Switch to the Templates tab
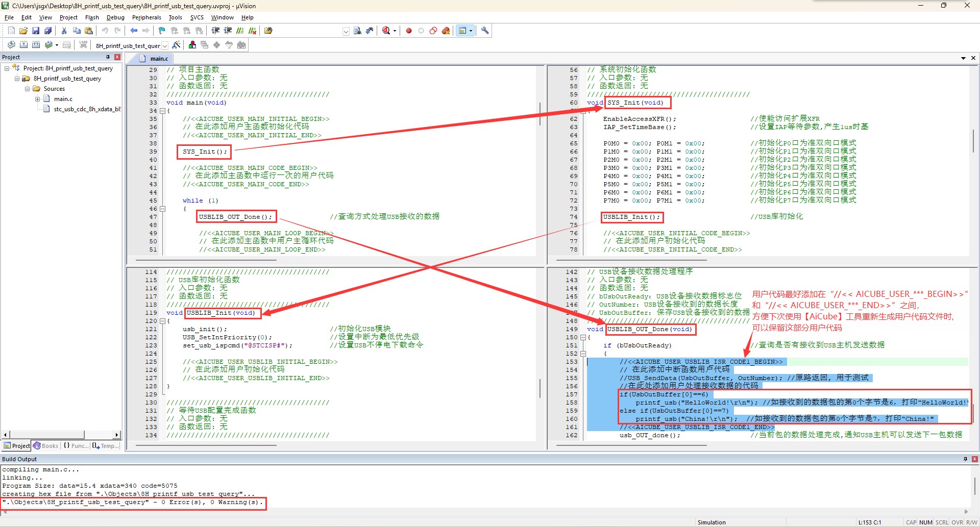 [x=106, y=446]
